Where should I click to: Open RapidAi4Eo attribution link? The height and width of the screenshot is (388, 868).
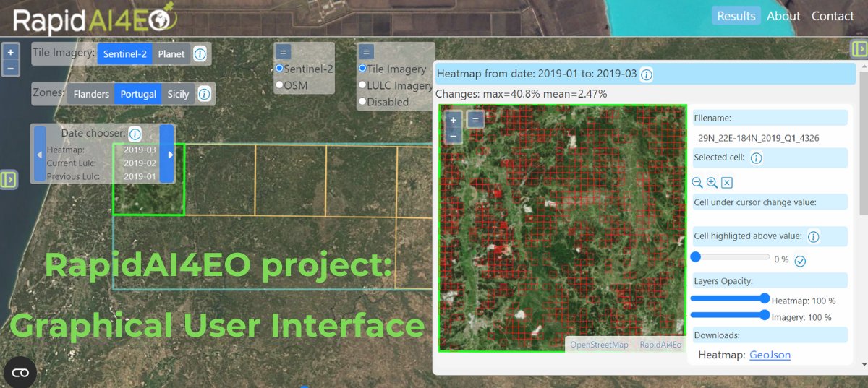coord(660,345)
